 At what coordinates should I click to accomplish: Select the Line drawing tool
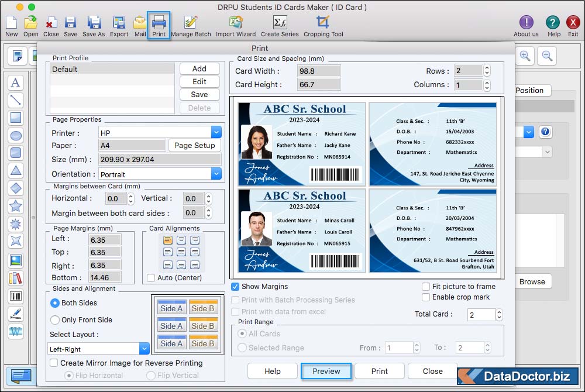pyautogui.click(x=16, y=100)
